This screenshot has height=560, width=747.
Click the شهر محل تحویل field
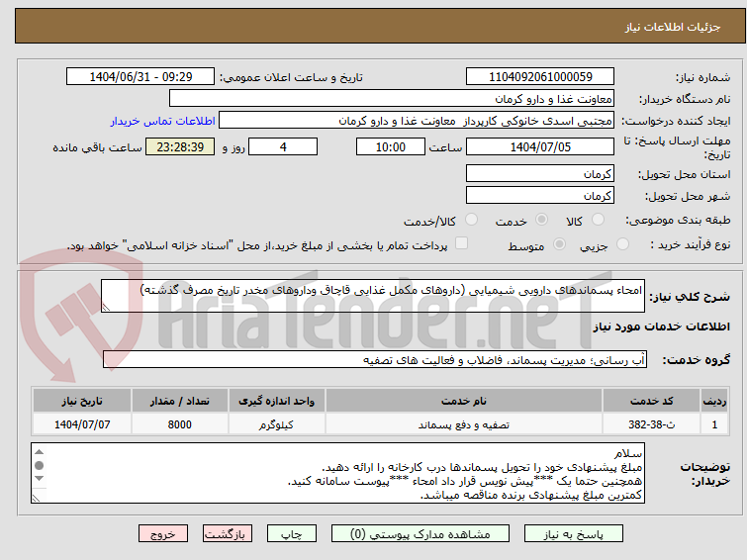540,195
